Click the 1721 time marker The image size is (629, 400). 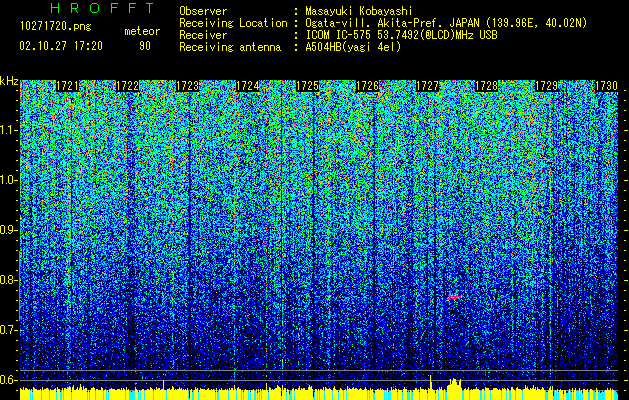67,86
